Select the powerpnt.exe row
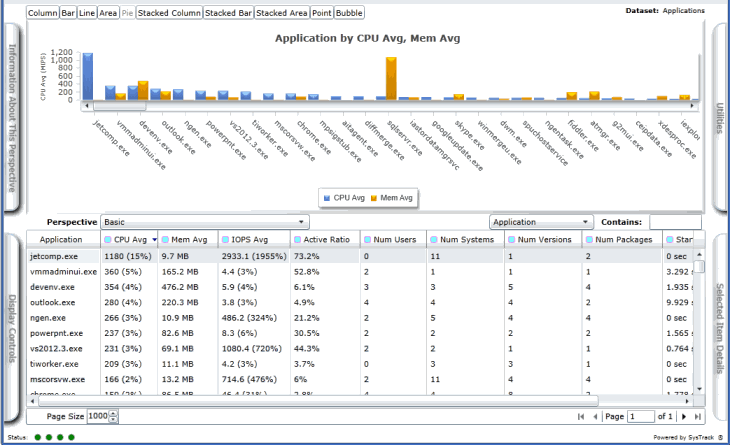Viewport: 730px width, 445px height. point(360,333)
